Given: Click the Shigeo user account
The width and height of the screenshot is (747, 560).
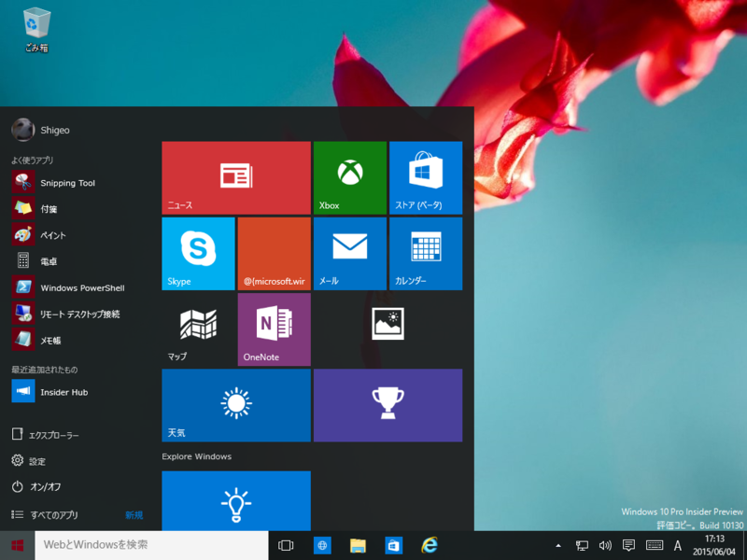Looking at the screenshot, I should (41, 130).
